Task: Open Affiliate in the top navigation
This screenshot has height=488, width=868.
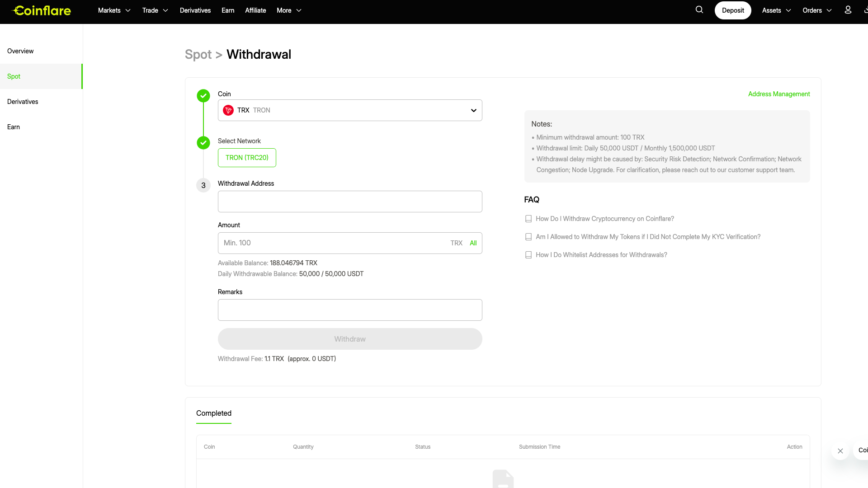Action: pos(255,10)
